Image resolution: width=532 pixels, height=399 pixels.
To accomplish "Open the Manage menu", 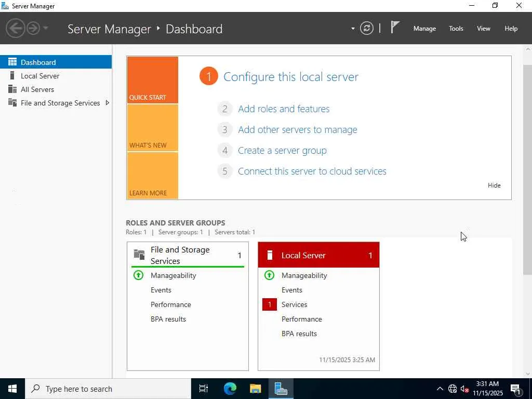I will coord(424,29).
